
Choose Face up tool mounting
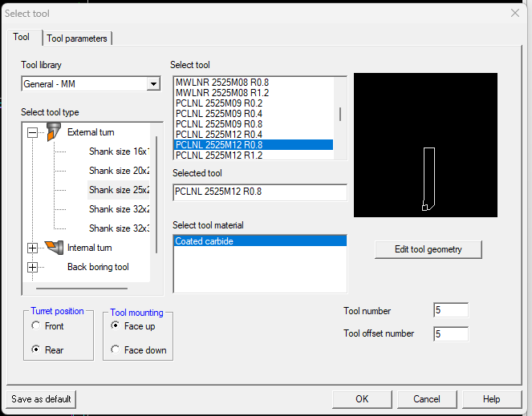116,325
